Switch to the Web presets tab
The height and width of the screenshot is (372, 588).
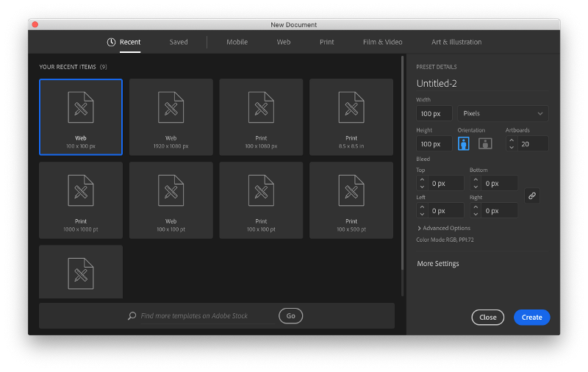(x=284, y=42)
